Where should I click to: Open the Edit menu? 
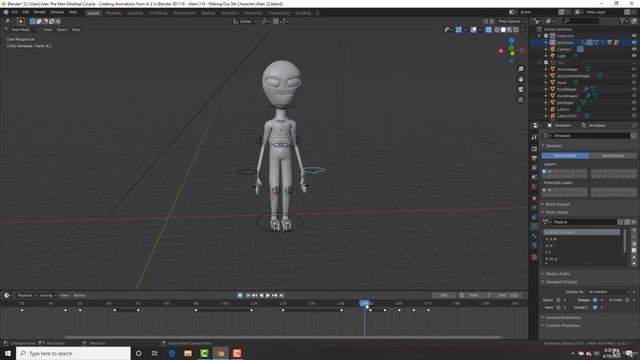(x=26, y=12)
